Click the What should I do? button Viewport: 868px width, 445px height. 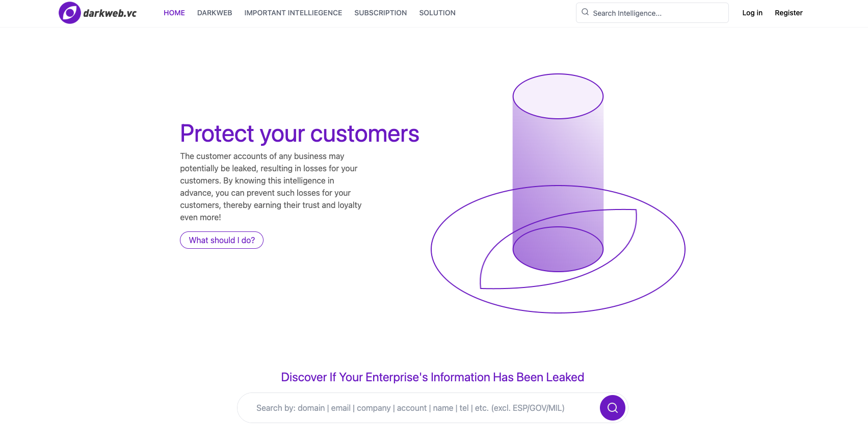[x=222, y=240]
